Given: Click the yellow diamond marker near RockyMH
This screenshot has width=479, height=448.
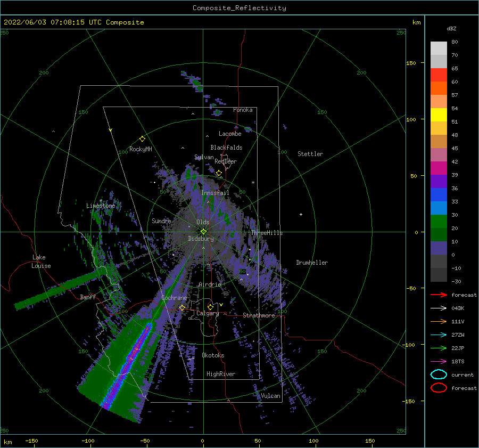Looking at the screenshot, I should click(x=142, y=139).
